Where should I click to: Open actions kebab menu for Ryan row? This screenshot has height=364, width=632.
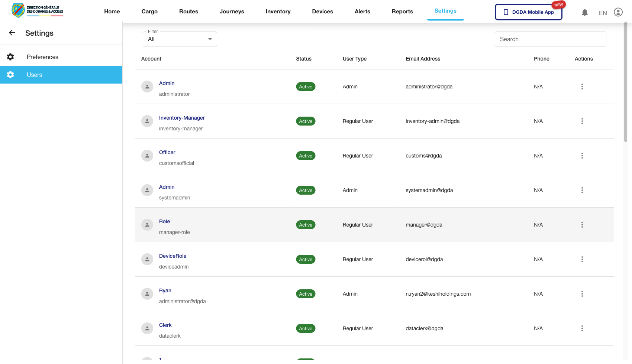(582, 294)
